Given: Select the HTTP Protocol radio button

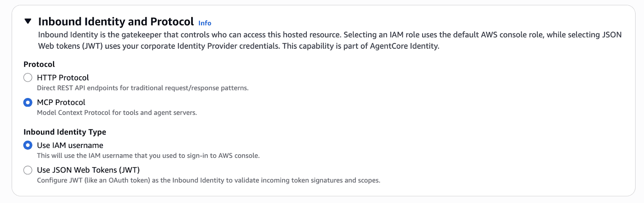Looking at the screenshot, I should [28, 78].
